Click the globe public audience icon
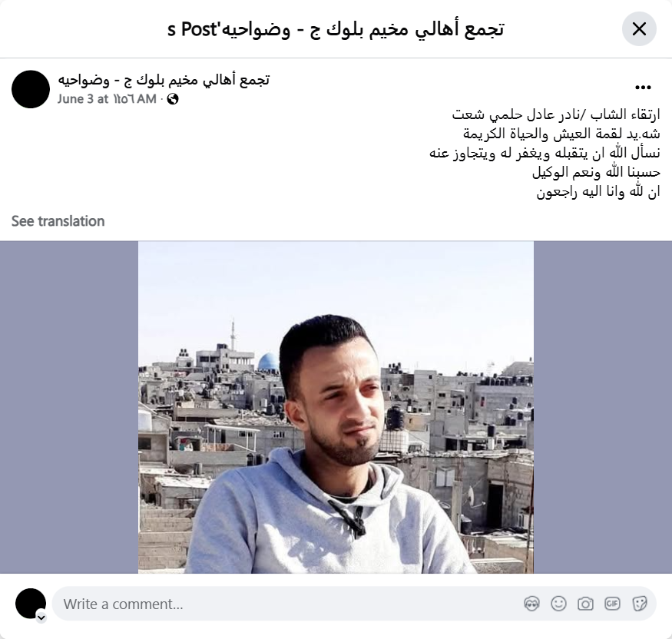The height and width of the screenshot is (639, 672). point(173,99)
